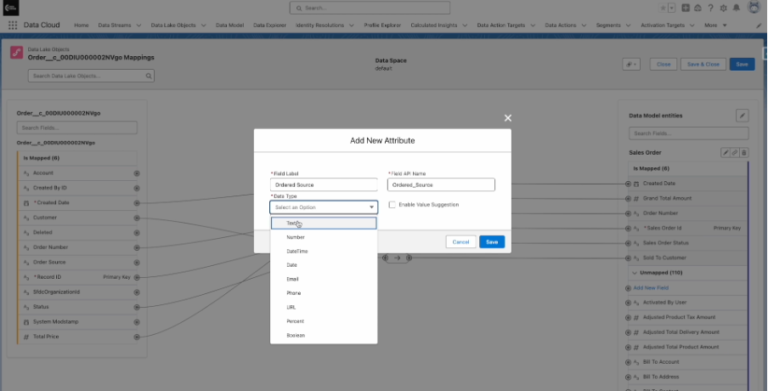The image size is (768, 391).
Task: Click the pencil edit icon for Data Model entities
Action: [742, 116]
